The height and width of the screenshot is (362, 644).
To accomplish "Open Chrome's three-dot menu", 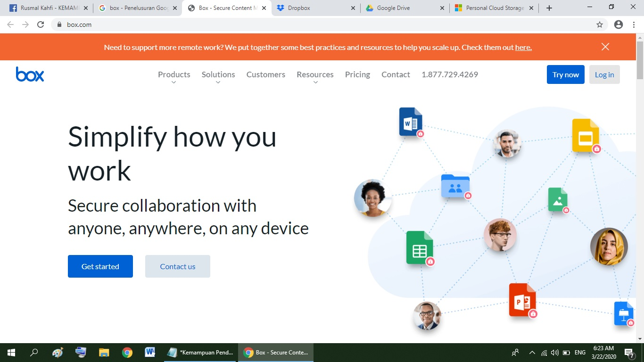I will coord(634,25).
